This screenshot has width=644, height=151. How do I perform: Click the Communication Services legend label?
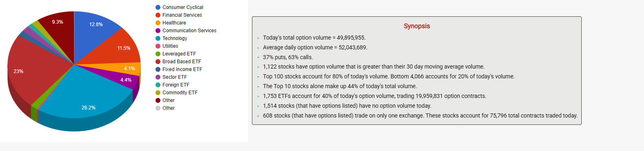(189, 31)
